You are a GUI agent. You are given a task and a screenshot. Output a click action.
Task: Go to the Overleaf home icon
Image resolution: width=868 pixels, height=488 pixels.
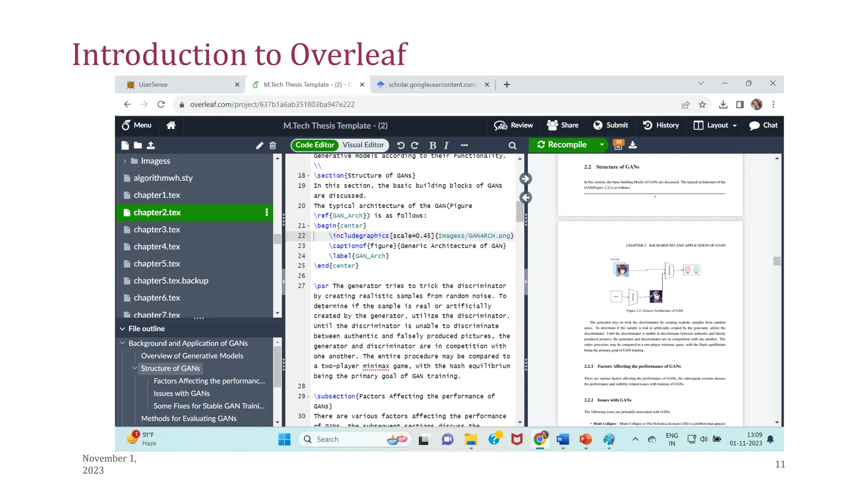click(x=171, y=125)
